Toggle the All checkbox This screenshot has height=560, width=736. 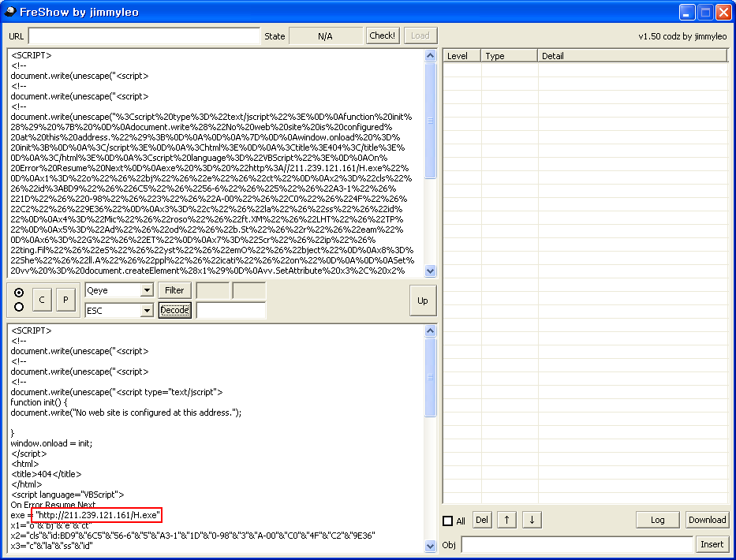point(448,521)
